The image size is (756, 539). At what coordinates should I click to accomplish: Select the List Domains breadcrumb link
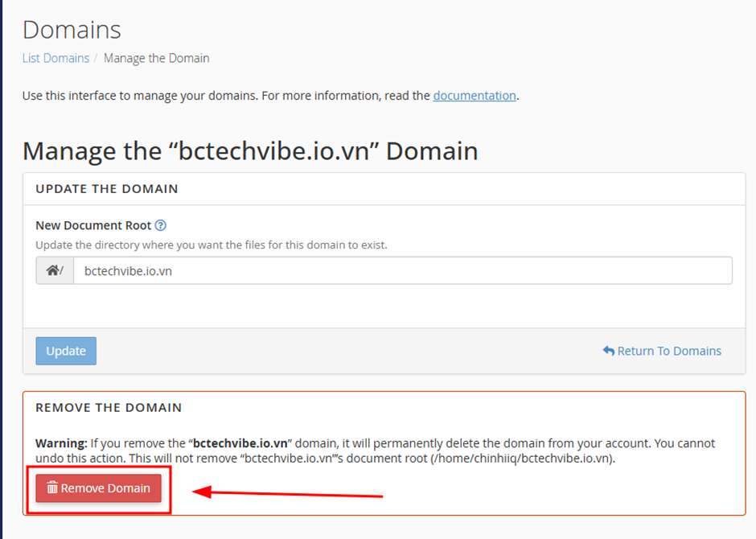pyautogui.click(x=55, y=58)
